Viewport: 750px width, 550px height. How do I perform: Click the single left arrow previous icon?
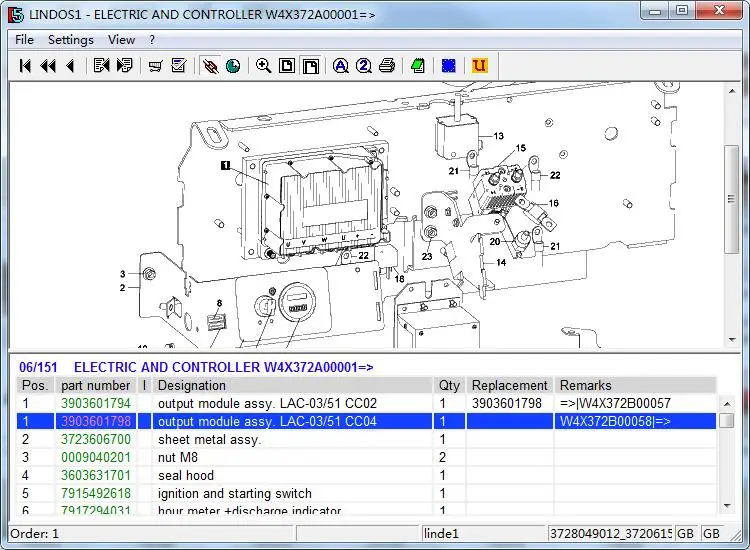pyautogui.click(x=70, y=66)
